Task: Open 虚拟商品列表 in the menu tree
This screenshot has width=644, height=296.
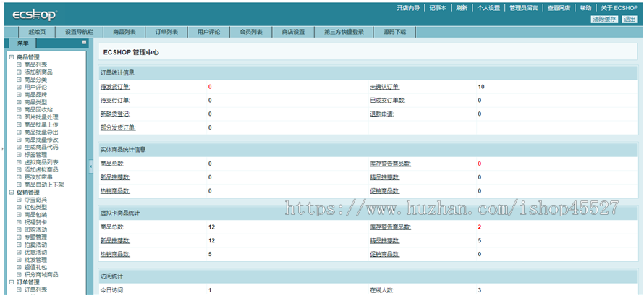Action: (41, 162)
